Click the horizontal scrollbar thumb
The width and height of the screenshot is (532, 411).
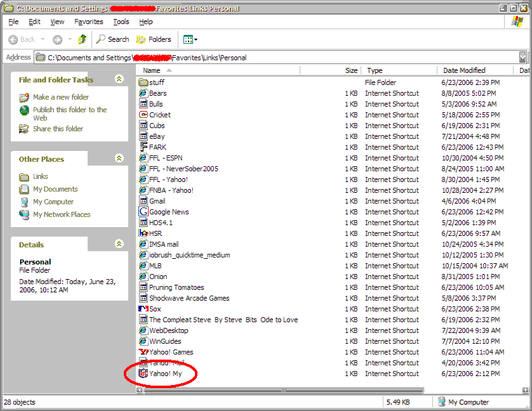pyautogui.click(x=284, y=390)
